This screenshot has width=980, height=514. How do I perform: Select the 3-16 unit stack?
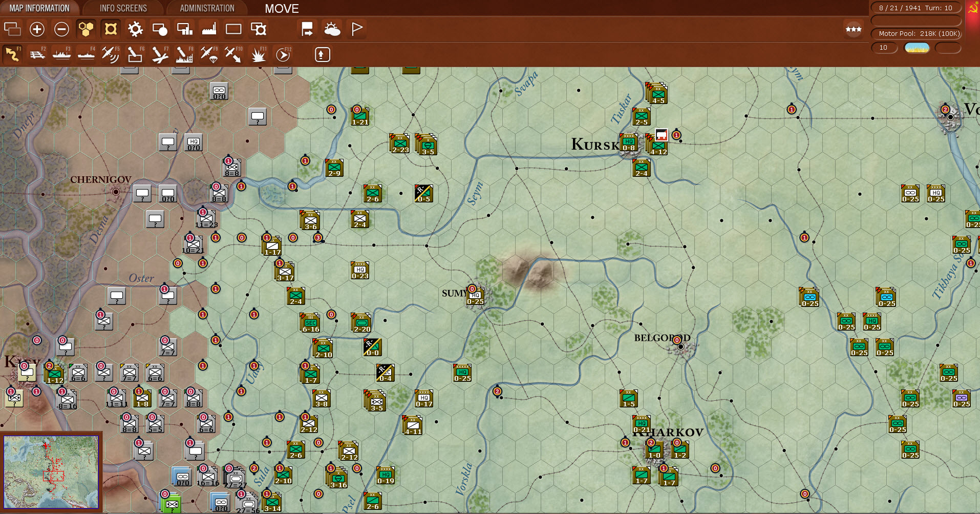pyautogui.click(x=337, y=478)
